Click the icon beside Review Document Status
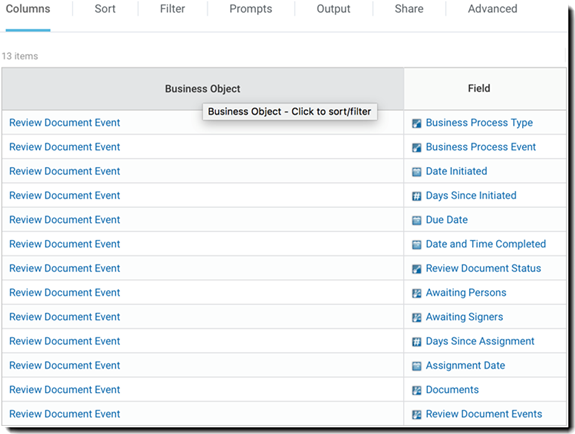The image size is (575, 434). click(x=417, y=269)
